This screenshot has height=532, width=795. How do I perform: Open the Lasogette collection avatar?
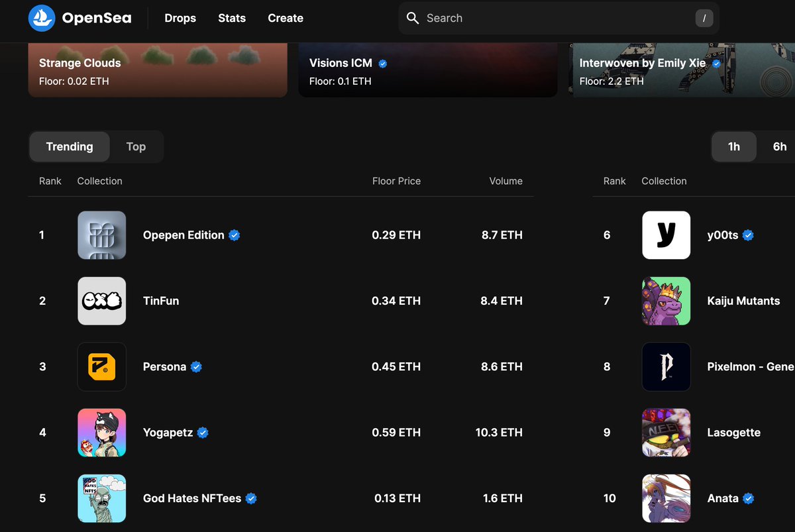point(666,433)
